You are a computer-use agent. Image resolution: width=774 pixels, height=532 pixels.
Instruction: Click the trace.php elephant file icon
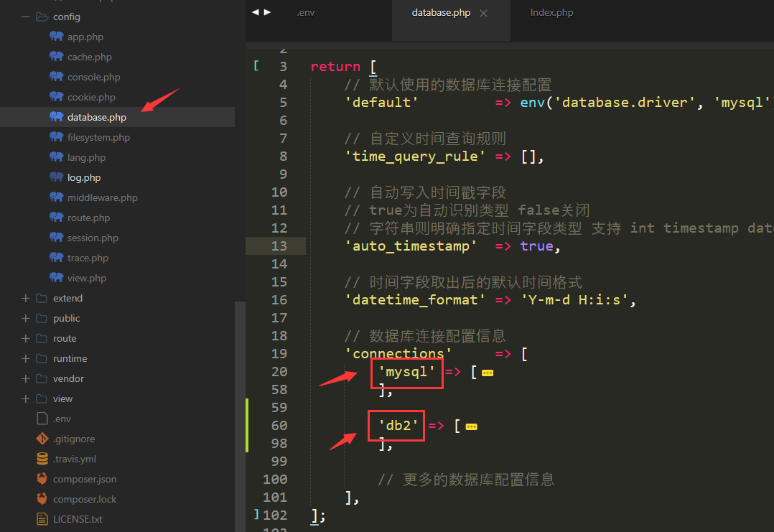[56, 258]
